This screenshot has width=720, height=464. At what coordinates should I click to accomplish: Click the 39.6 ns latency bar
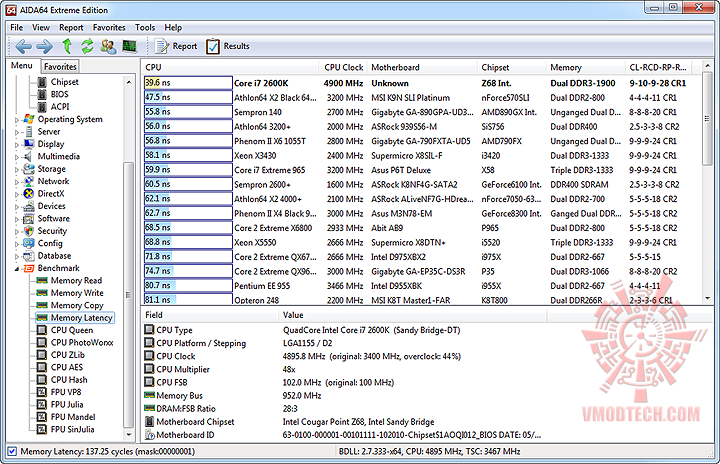[x=188, y=83]
